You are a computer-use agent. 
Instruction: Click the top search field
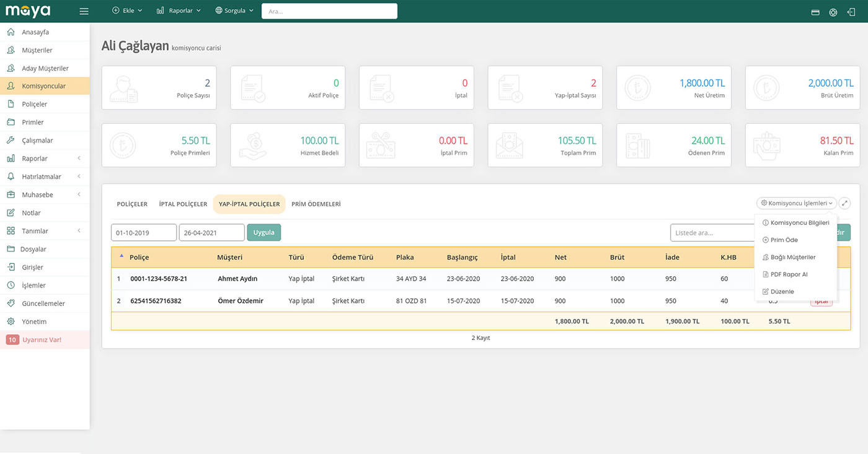pos(329,11)
